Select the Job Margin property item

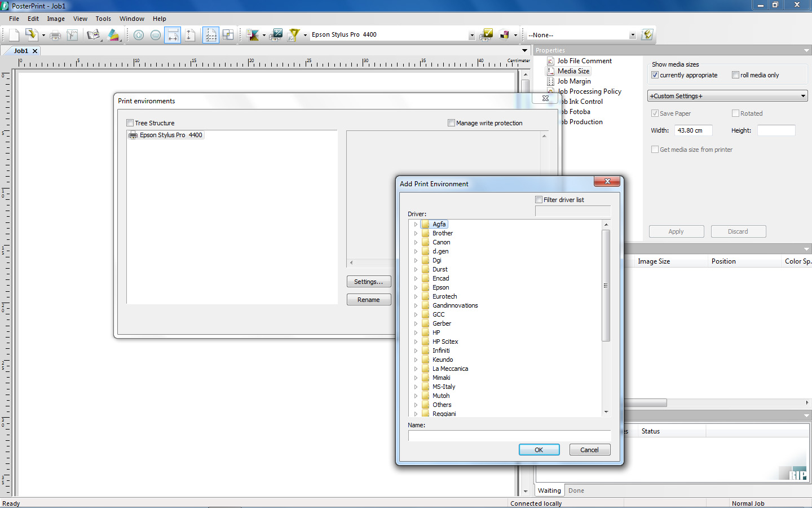pyautogui.click(x=573, y=81)
